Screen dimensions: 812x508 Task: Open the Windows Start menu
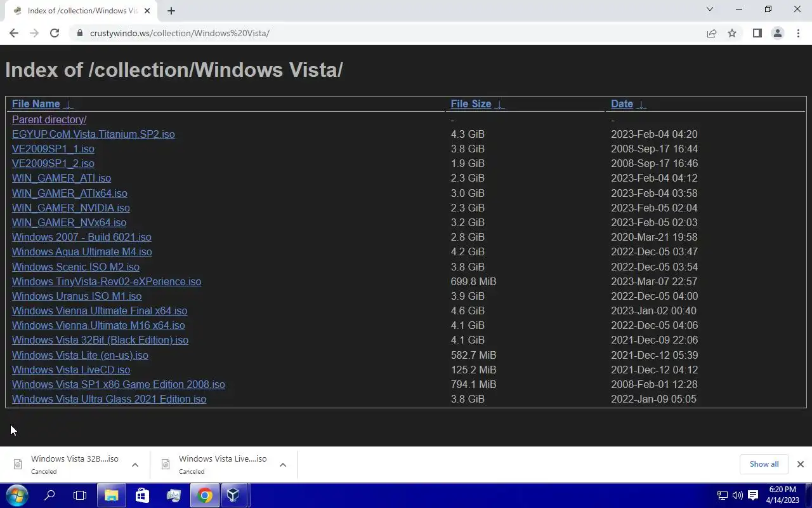click(17, 495)
